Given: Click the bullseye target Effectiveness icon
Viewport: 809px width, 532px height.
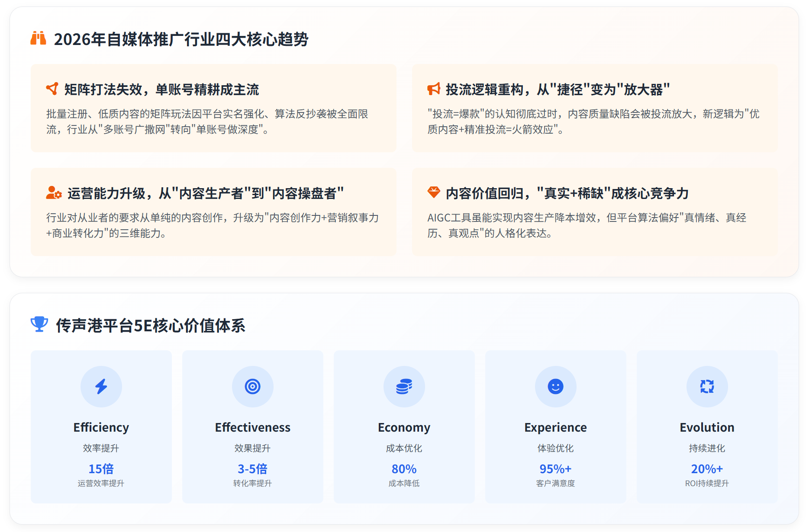Looking at the screenshot, I should click(x=253, y=386).
